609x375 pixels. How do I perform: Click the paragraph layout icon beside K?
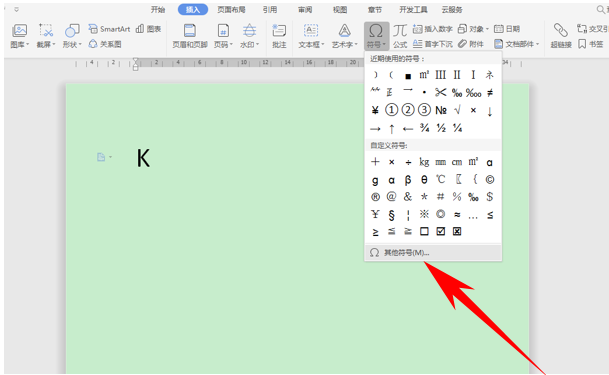pyautogui.click(x=101, y=157)
